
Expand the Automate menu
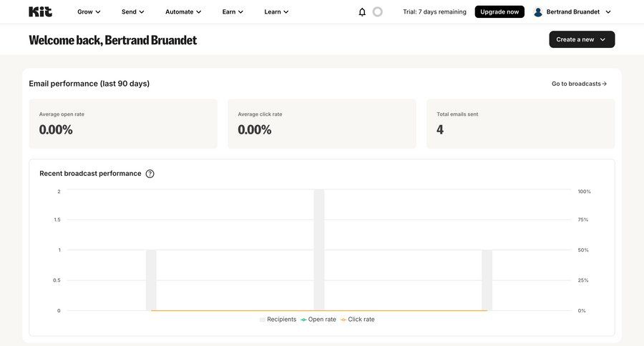click(183, 12)
